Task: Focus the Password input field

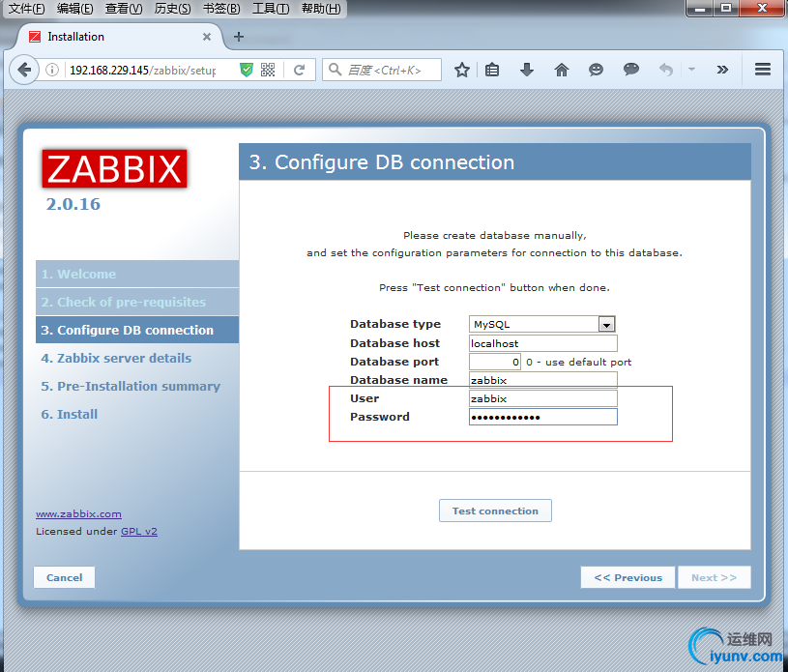Action: [542, 417]
